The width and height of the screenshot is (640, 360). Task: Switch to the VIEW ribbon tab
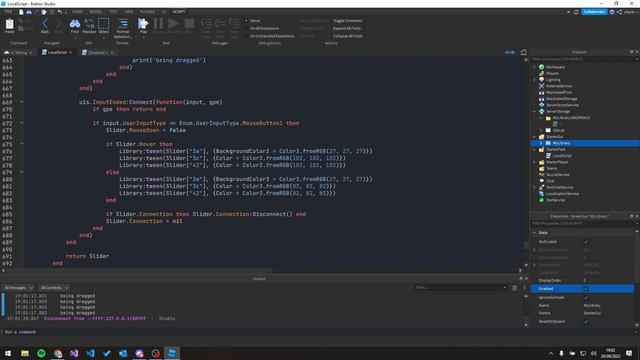pos(129,12)
